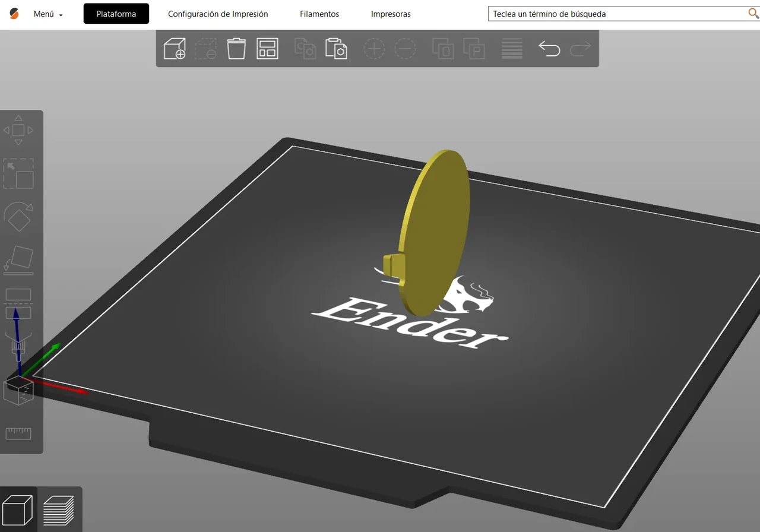Click the Copy icon in toolbar

305,48
